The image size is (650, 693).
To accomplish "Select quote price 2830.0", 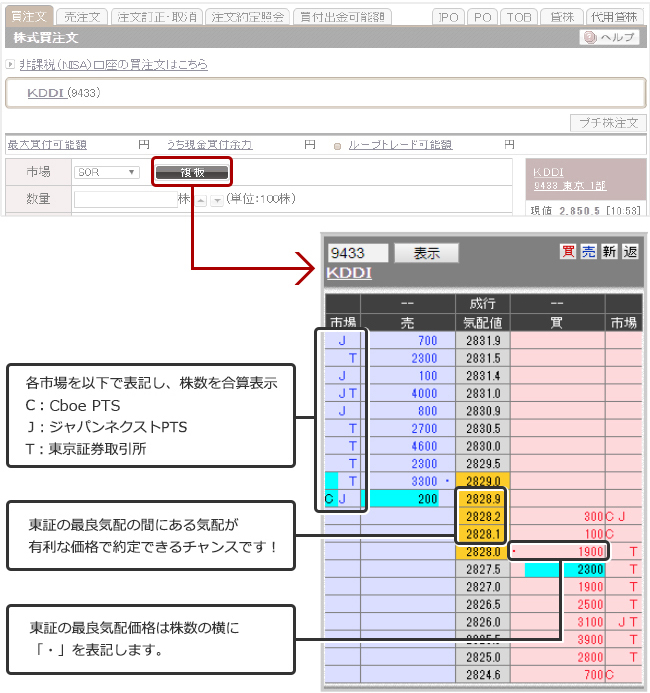I will (x=483, y=446).
